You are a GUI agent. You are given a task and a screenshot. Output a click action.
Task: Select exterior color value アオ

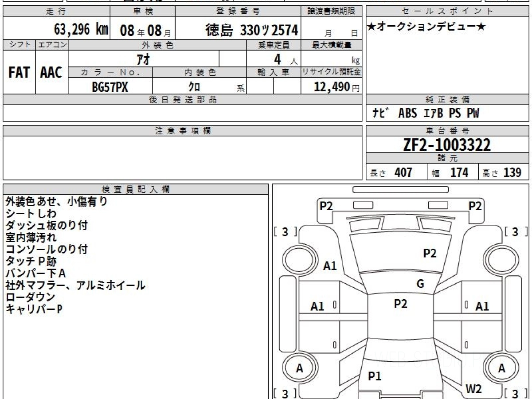coord(144,59)
